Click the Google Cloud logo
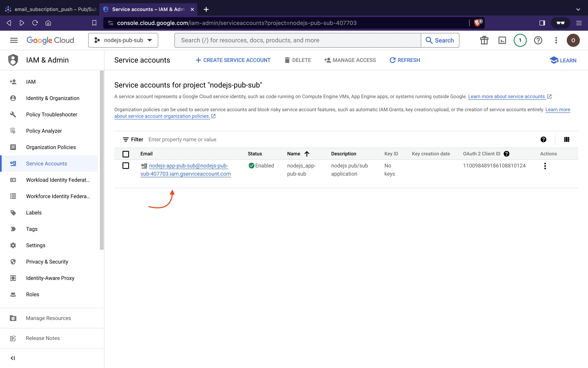This screenshot has width=588, height=368. click(x=50, y=40)
